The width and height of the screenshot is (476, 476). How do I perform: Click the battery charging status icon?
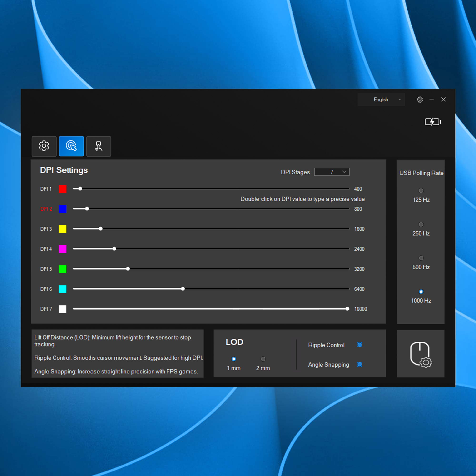(x=432, y=122)
